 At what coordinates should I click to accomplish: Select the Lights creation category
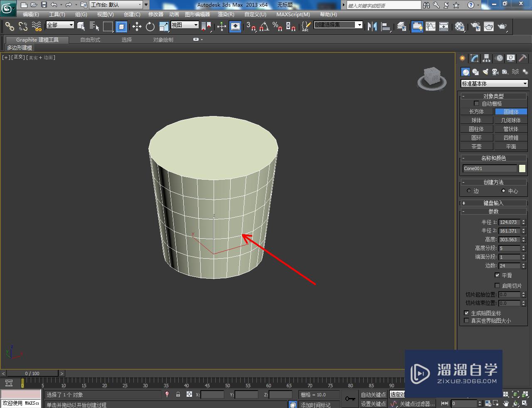pos(485,72)
